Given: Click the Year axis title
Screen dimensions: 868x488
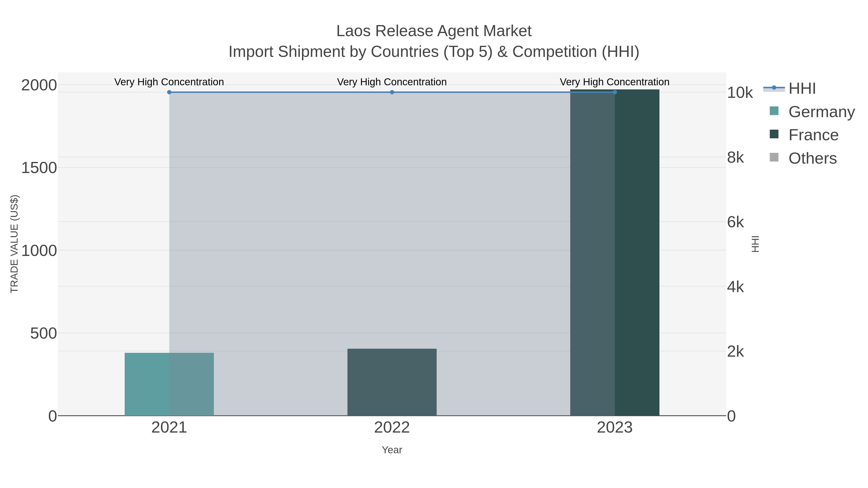Looking at the screenshot, I should 392,450.
